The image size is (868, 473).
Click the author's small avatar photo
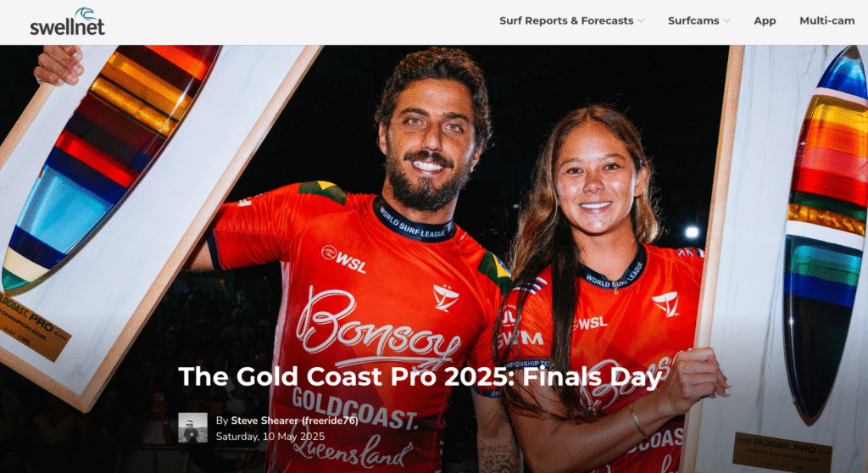[192, 427]
